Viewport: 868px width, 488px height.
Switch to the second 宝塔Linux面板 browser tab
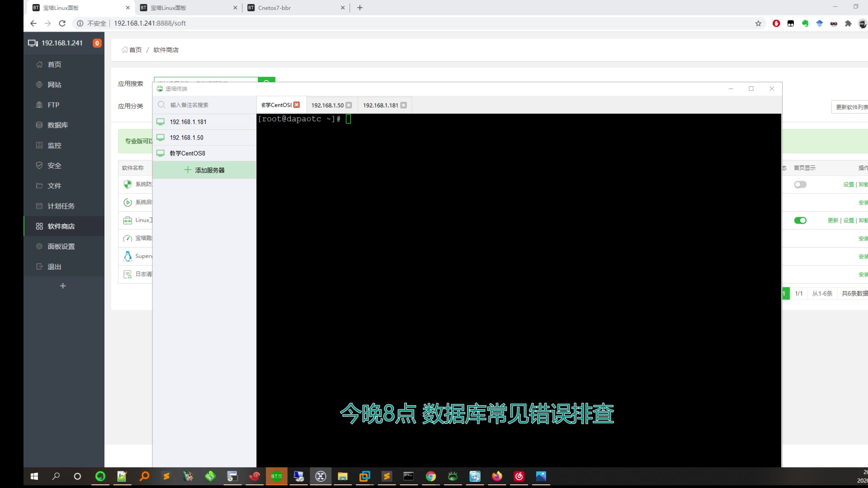point(189,8)
